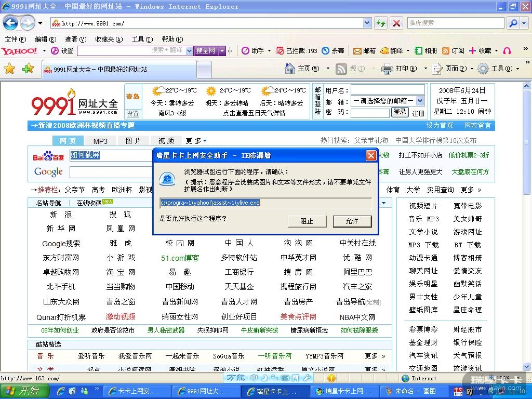Click the Windows 开始 Start button
The image size is (532, 399).
(x=25, y=391)
